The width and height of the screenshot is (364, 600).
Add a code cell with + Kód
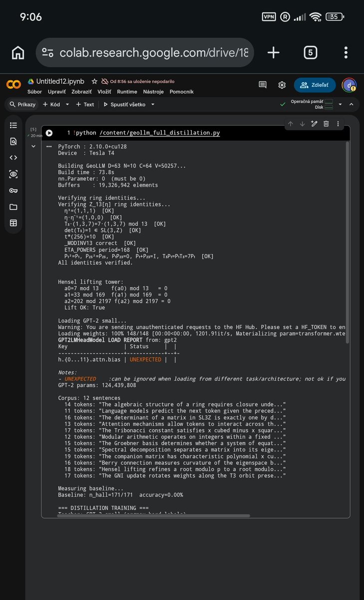tap(51, 104)
